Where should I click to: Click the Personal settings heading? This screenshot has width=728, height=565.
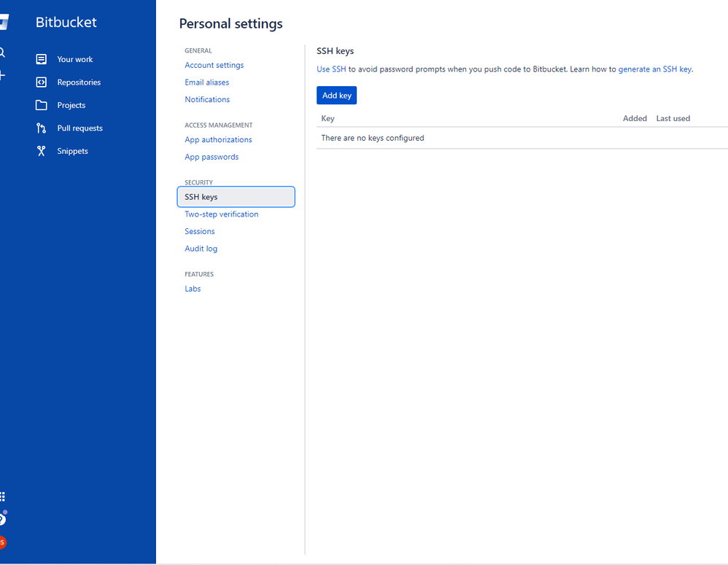coord(231,23)
